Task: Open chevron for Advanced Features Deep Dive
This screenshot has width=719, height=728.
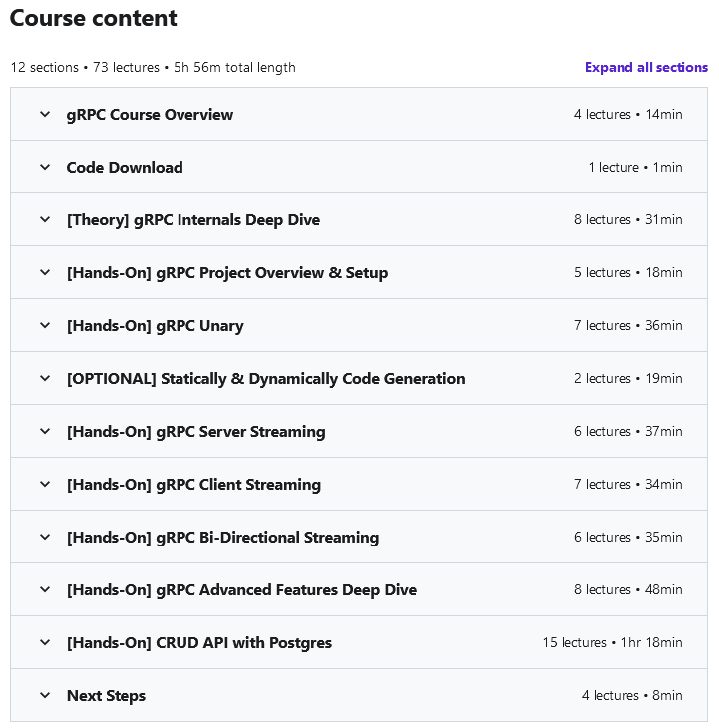Action: [x=45, y=589]
